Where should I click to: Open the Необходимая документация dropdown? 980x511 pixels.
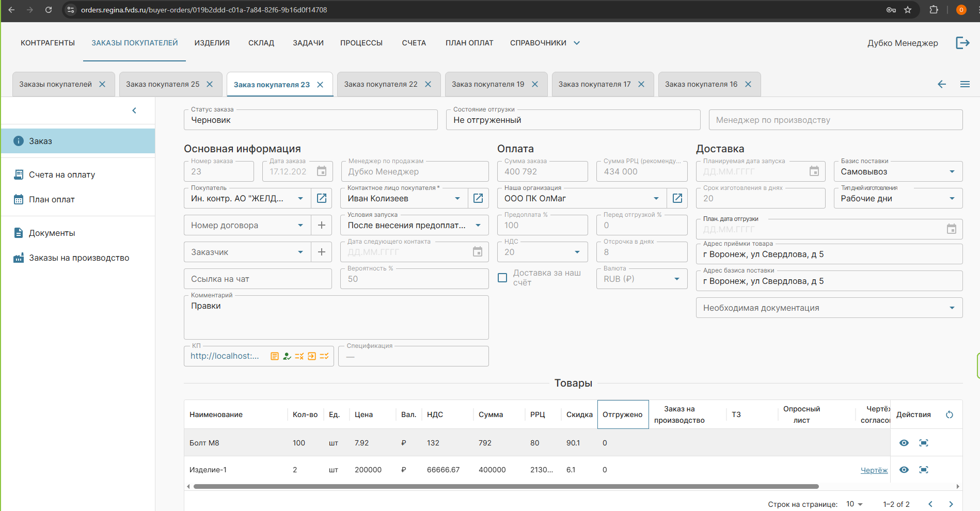tap(952, 308)
